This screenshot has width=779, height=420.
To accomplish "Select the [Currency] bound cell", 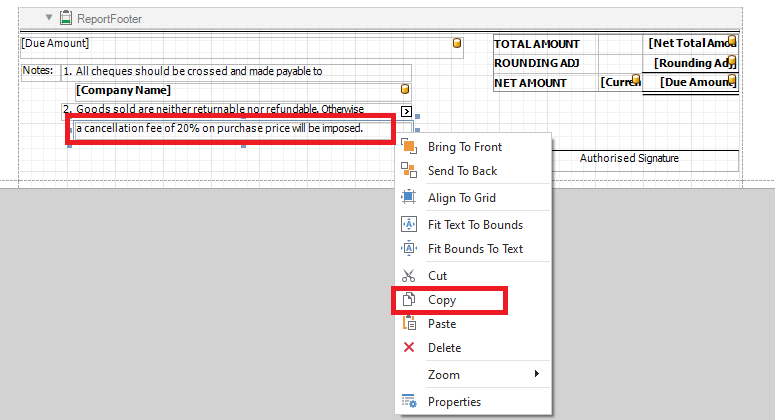I will [620, 83].
